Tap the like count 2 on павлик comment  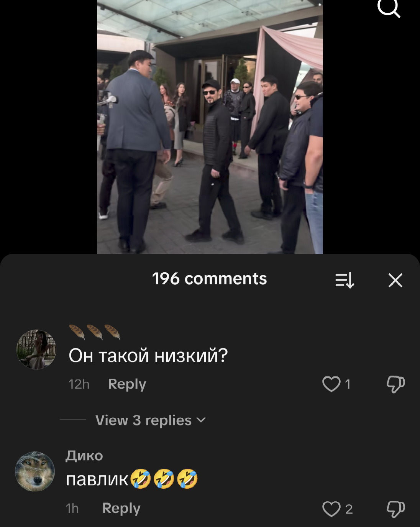pyautogui.click(x=349, y=509)
